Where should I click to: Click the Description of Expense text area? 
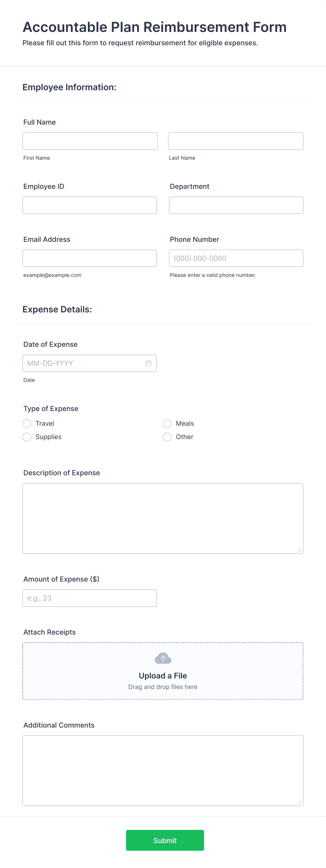tap(163, 518)
